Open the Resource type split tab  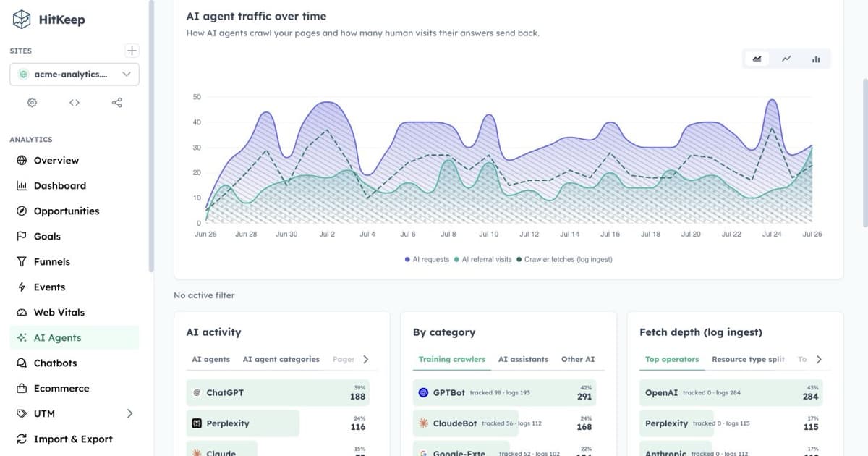(748, 359)
